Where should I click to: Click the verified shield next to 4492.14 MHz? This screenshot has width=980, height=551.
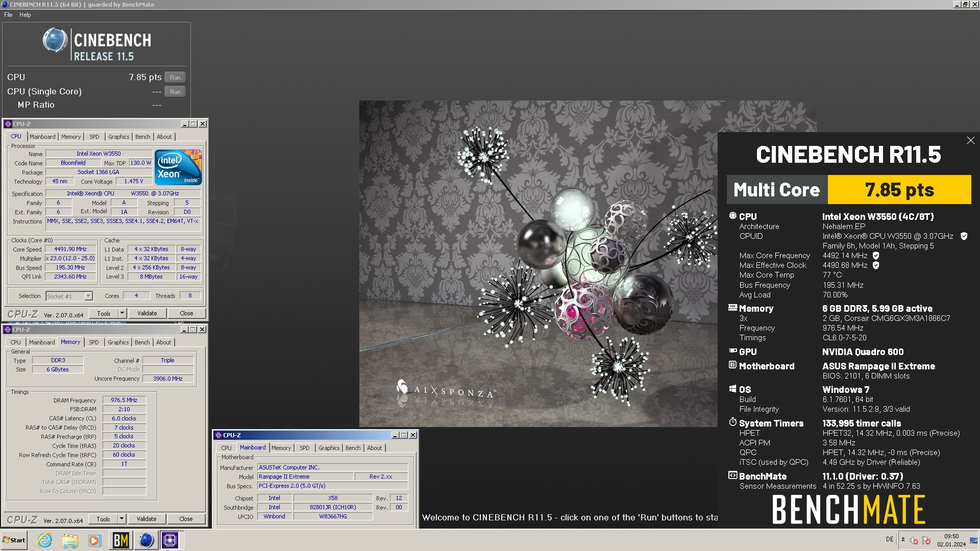coord(876,256)
